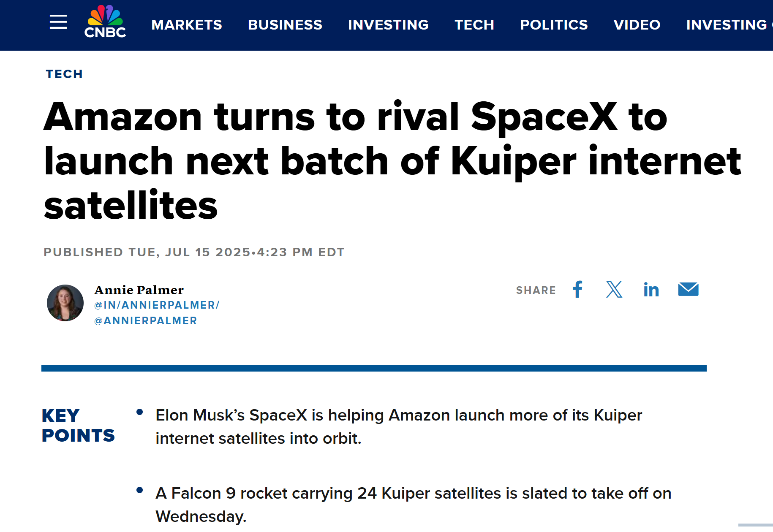Screen dimensions: 773x532
Task: Open the Video section
Action: 637,25
